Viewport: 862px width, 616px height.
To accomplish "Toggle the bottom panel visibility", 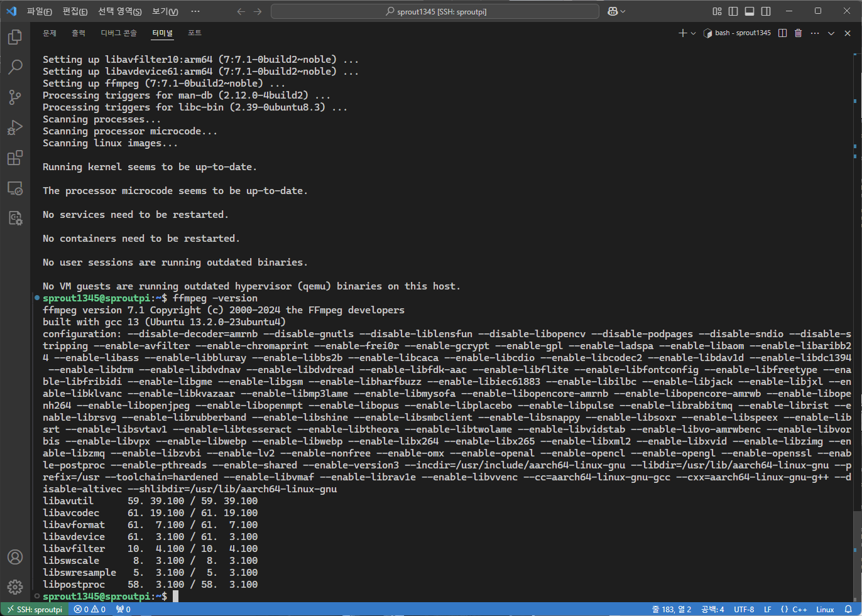I will click(x=750, y=11).
